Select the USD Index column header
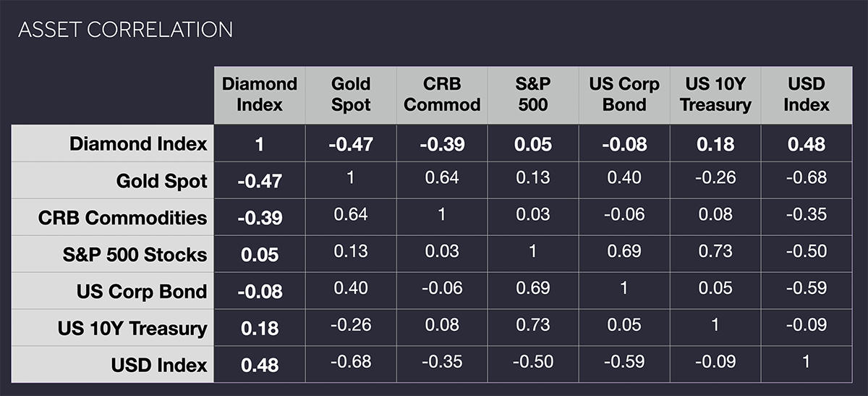Viewport: 868px width, 396px height. pos(807,94)
